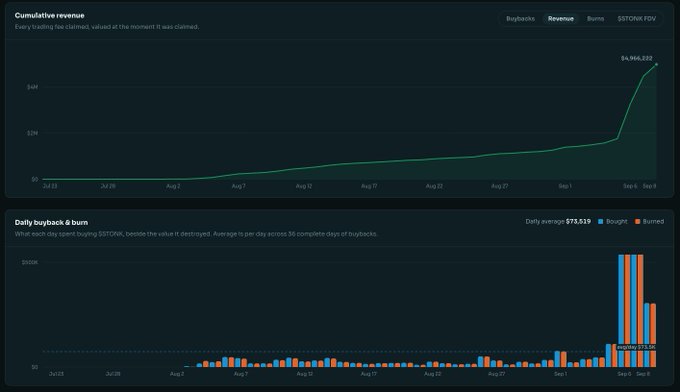680x392 pixels.
Task: Click Jul 28 on the buyback chart axis
Action: tap(113, 374)
